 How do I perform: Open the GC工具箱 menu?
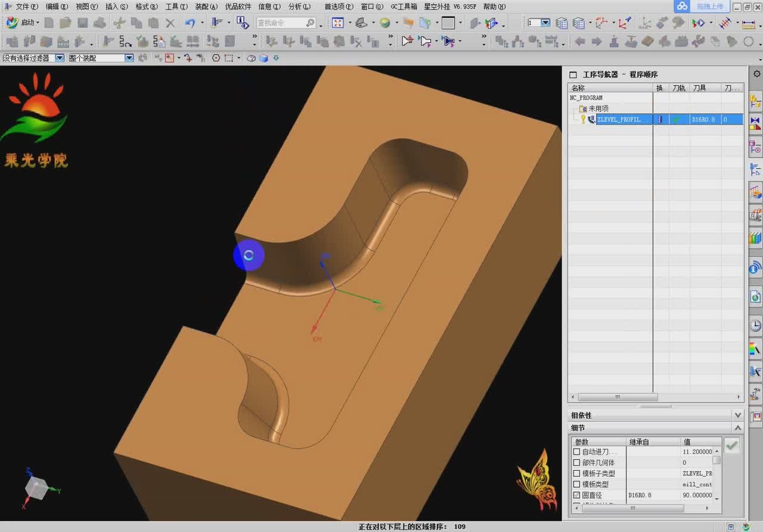click(404, 7)
